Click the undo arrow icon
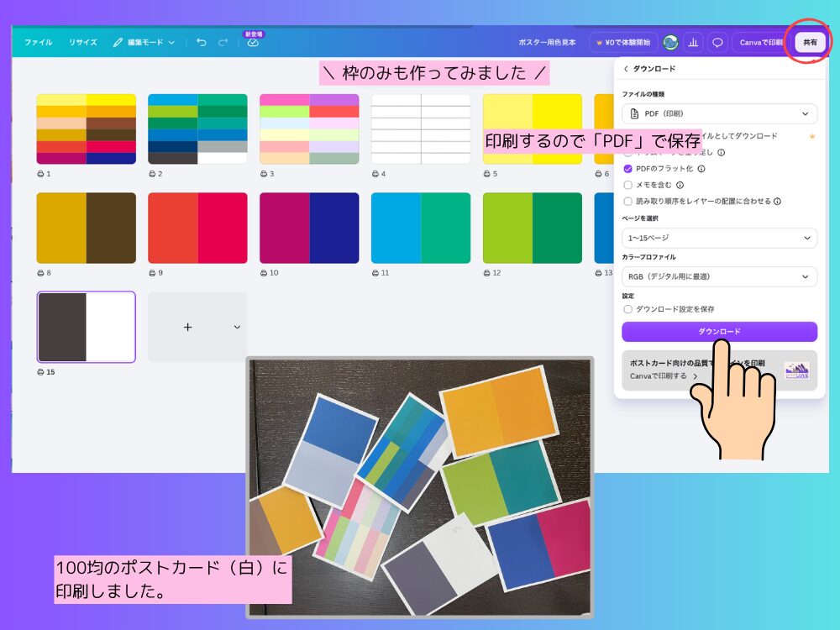 coord(201,42)
